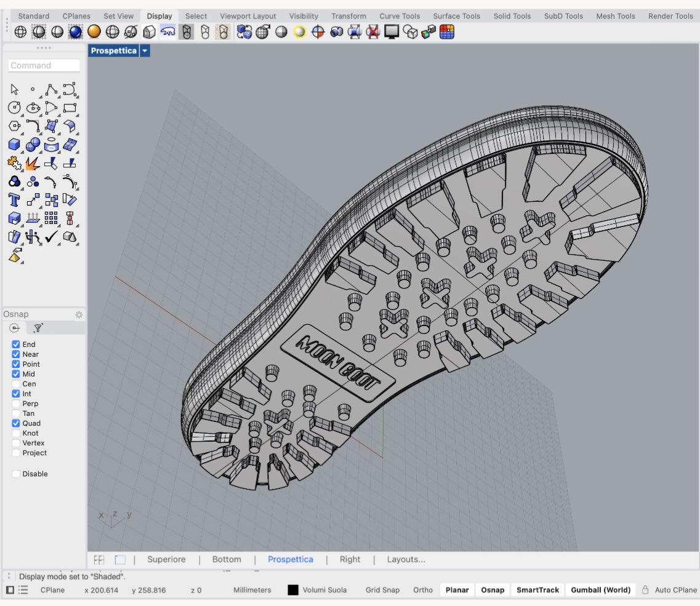This screenshot has width=700, height=606.
Task: Toggle Planar mode button
Action: click(x=457, y=589)
